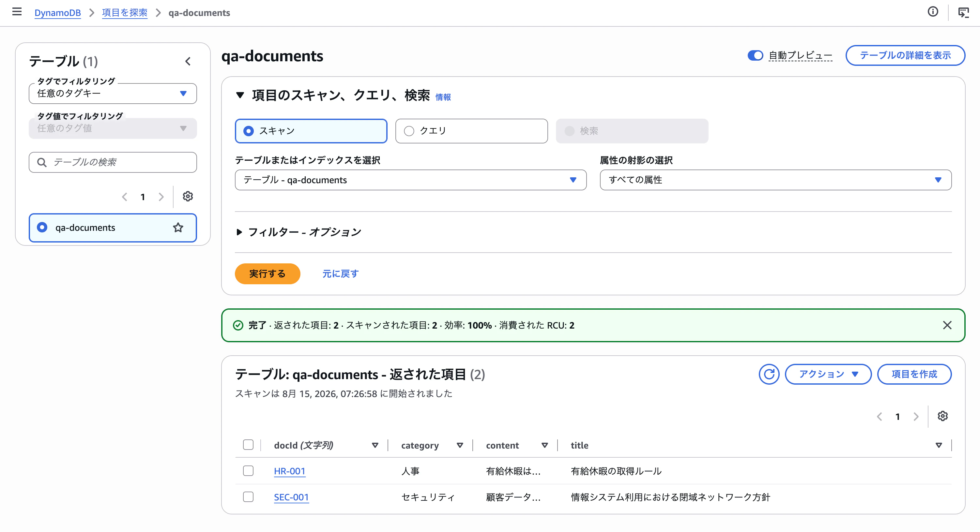This screenshot has width=980, height=532.
Task: Go to next page of tables list
Action: coord(161,197)
